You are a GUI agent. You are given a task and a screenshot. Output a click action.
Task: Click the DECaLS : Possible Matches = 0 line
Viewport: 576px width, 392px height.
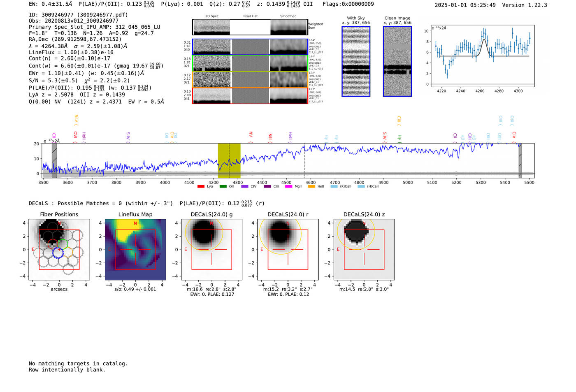(x=101, y=203)
